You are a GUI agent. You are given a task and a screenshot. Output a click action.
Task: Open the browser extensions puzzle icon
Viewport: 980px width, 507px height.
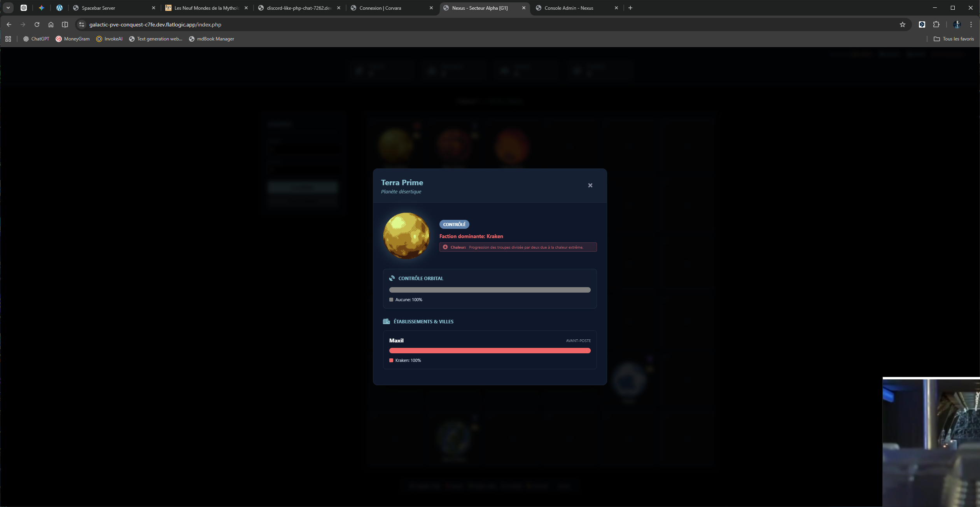click(936, 25)
